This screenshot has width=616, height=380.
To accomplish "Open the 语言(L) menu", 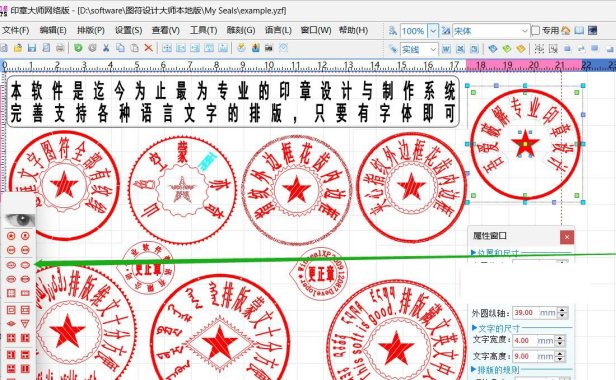I will 278,30.
